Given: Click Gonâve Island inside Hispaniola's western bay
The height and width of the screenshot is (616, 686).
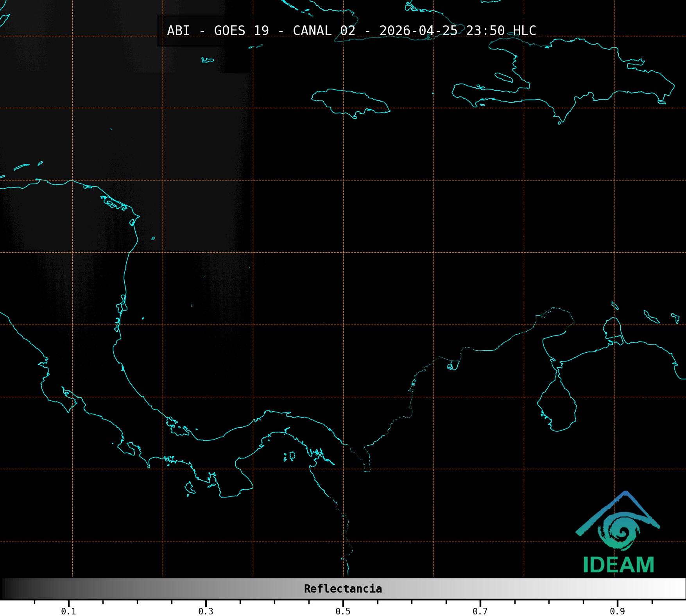Looking at the screenshot, I should (x=503, y=77).
